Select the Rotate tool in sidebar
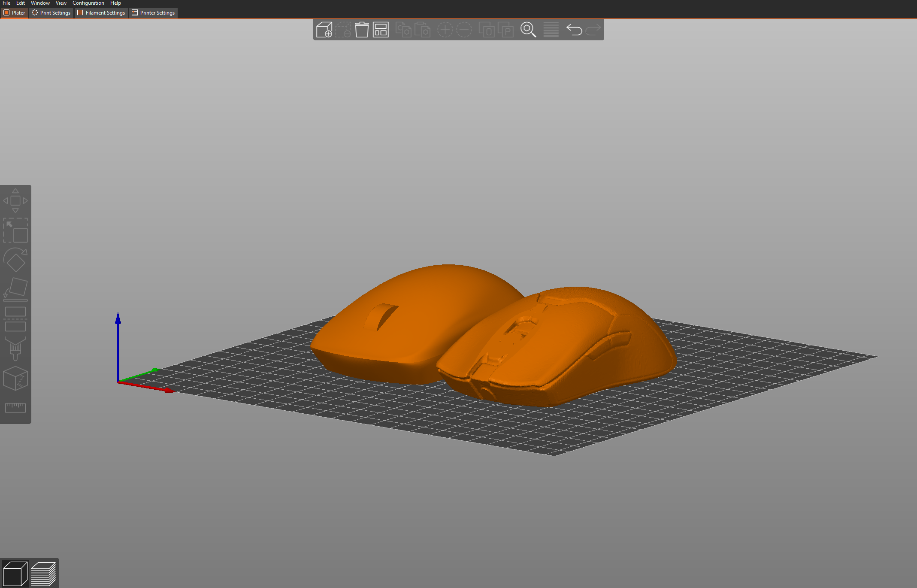This screenshot has height=588, width=917. 15,260
